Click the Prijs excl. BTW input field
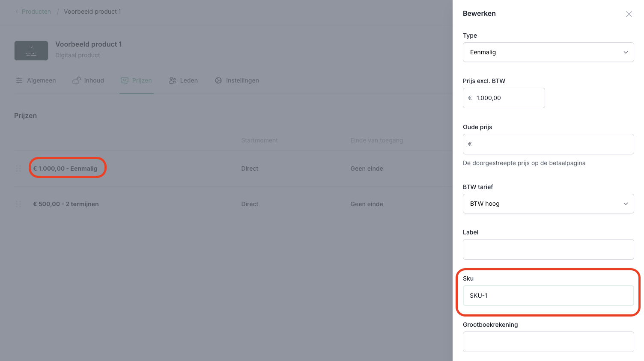This screenshot has height=361, width=644. tap(508, 98)
